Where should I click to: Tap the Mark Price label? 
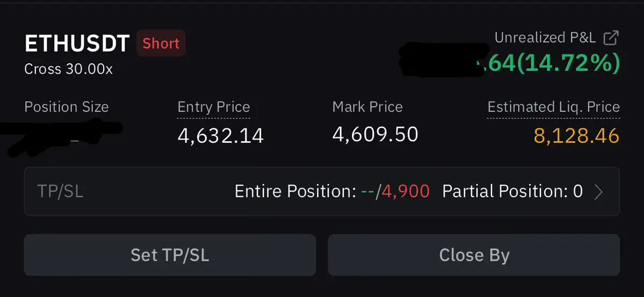click(x=367, y=107)
